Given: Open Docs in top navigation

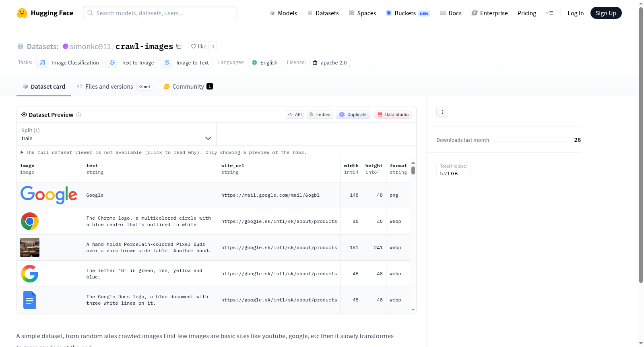Looking at the screenshot, I should pos(450,13).
